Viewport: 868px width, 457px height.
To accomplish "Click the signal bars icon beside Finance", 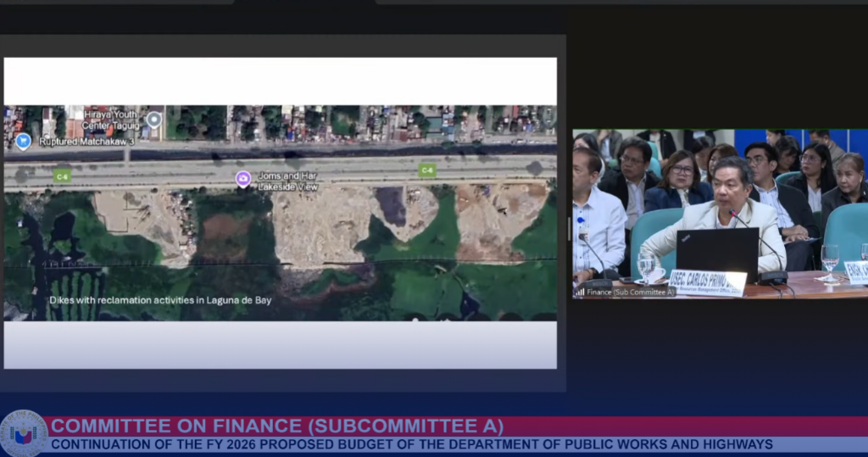I will 580,292.
